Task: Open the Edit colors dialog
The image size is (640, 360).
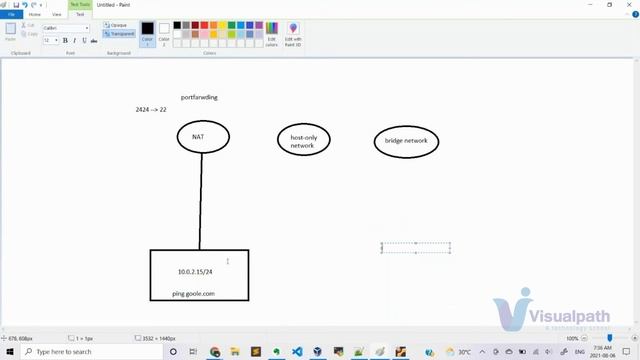Action: (x=271, y=34)
